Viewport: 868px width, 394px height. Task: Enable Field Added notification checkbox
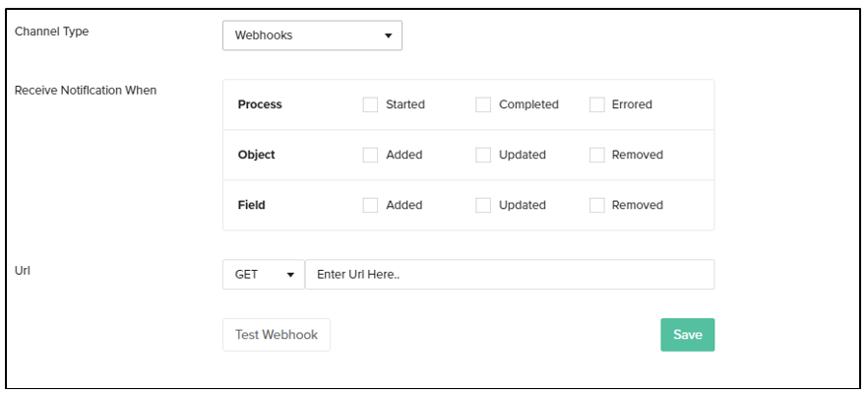370,205
